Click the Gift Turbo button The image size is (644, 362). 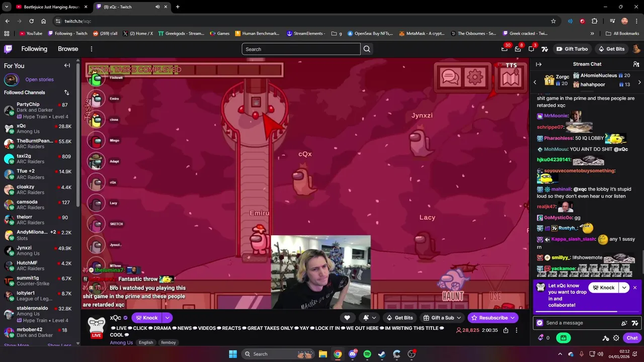572,49
